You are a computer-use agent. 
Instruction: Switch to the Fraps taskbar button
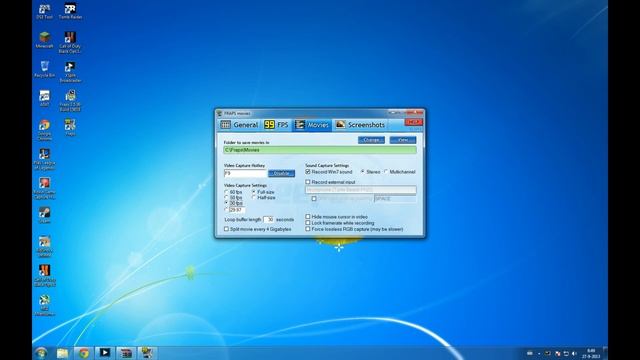pos(147,353)
